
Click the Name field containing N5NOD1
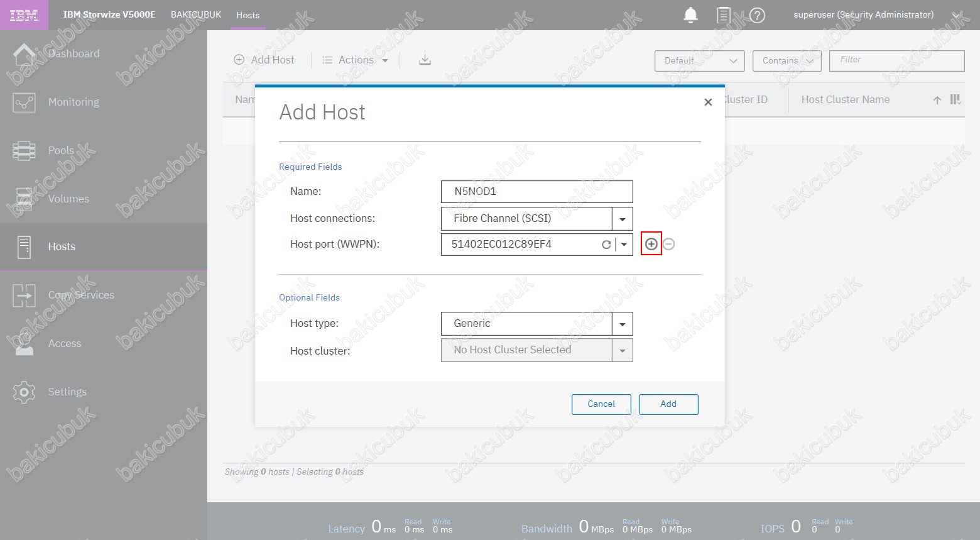[x=537, y=192]
